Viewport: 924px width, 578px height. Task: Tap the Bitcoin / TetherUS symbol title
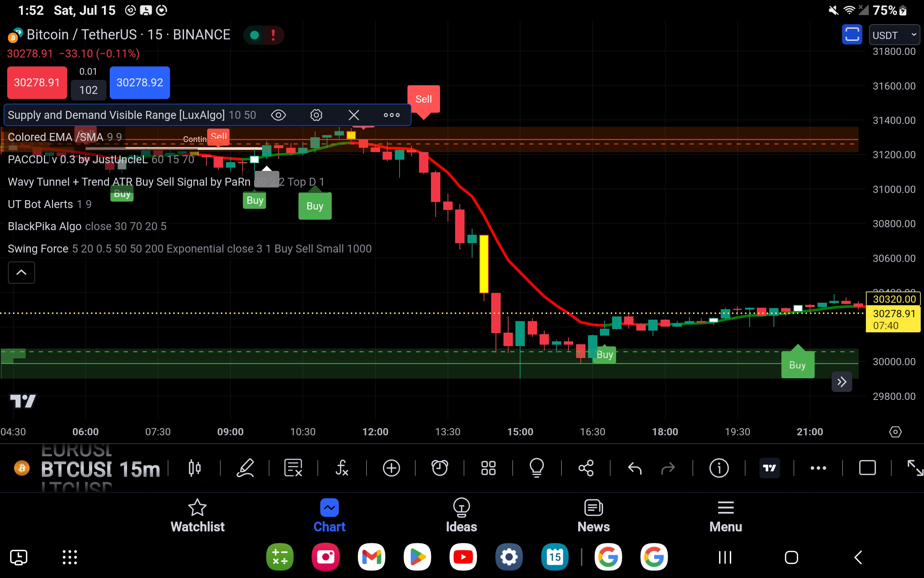[128, 35]
